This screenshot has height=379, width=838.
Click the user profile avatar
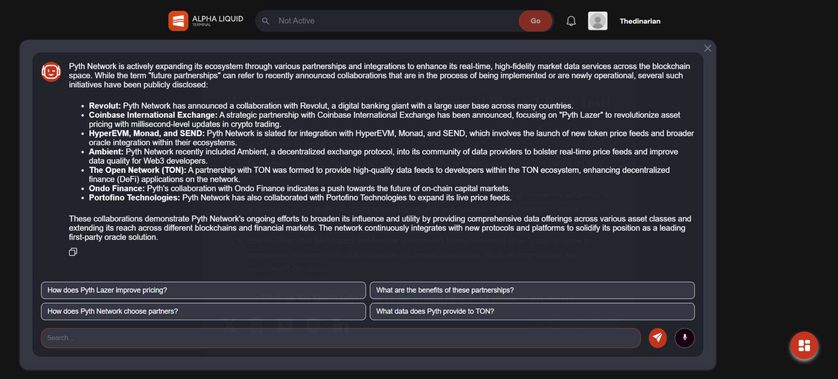598,21
